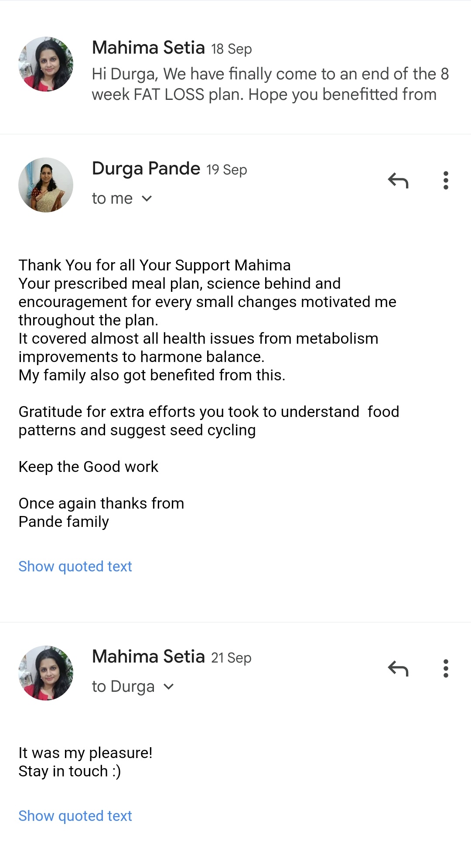Viewport: 471px width, 868px height.
Task: Open three-dot menu on 21 Sep message
Action: tap(445, 668)
